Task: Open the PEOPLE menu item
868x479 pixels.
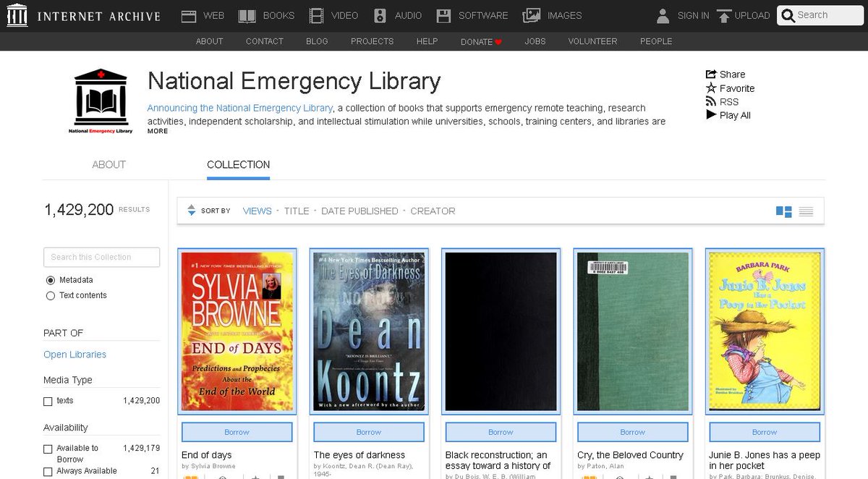Action: pyautogui.click(x=656, y=41)
